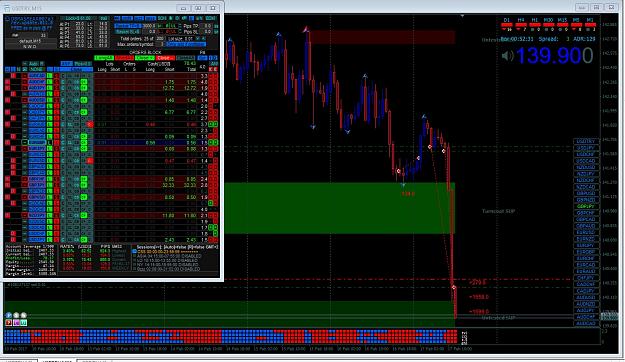Click the 11.80 total cash value
This screenshot has height=362, width=625.
click(191, 215)
